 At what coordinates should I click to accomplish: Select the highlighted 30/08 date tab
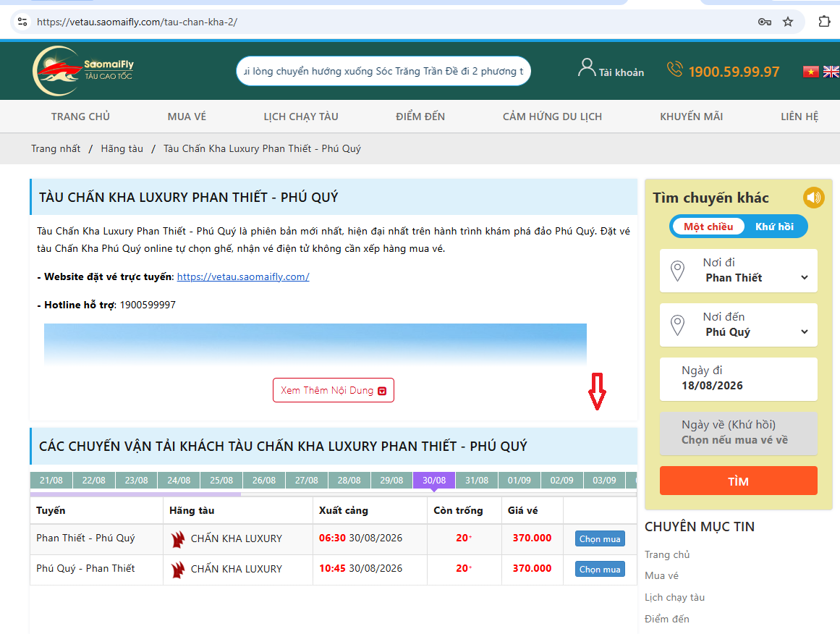[434, 480]
